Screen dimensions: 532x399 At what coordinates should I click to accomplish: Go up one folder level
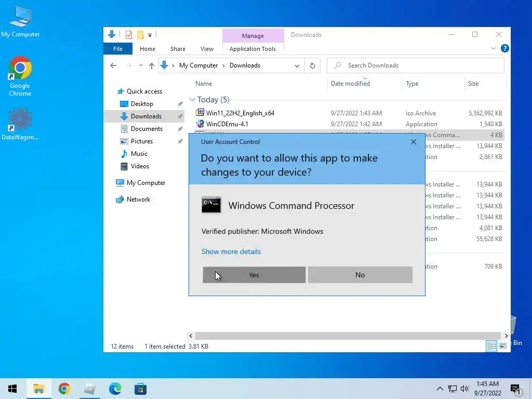[151, 65]
